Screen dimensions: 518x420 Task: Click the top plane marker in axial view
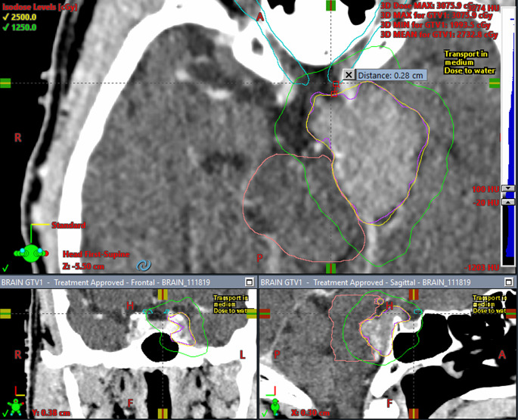pyautogui.click(x=330, y=5)
